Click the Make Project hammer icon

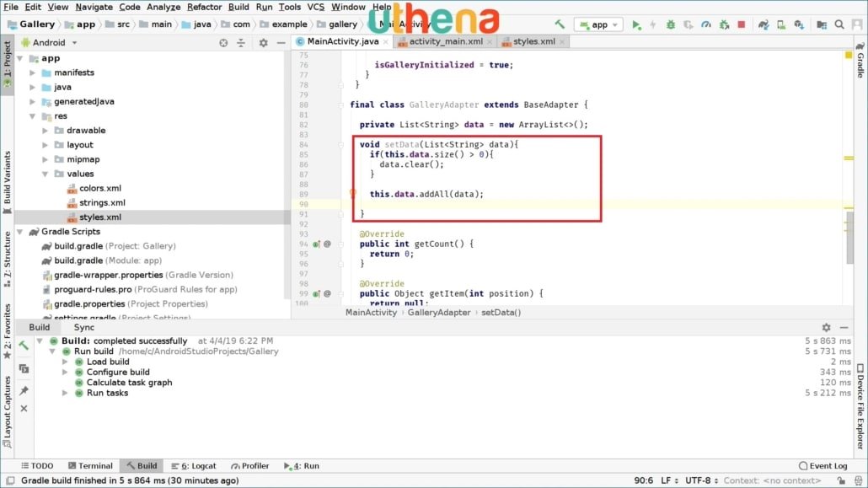click(560, 24)
